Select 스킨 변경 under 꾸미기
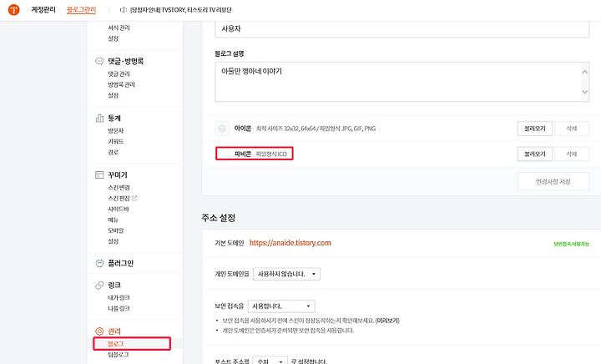Screen dimensions: 601x364 pos(119,187)
